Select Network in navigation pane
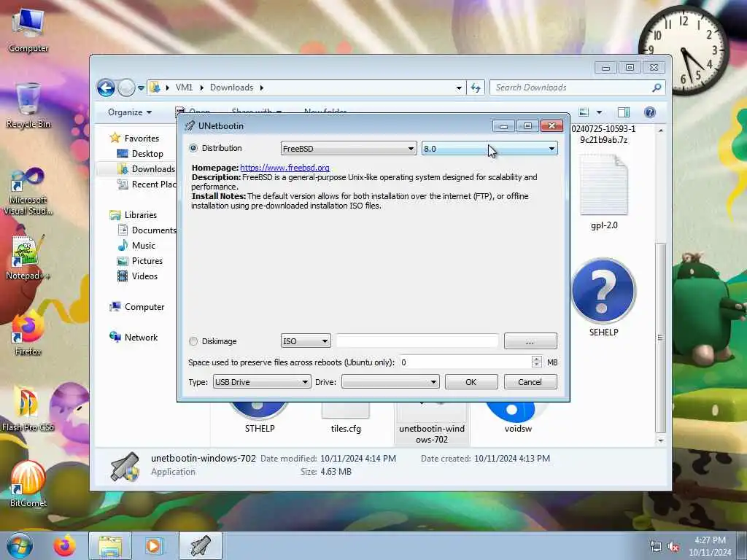Viewport: 747px width, 560px height. coord(141,337)
